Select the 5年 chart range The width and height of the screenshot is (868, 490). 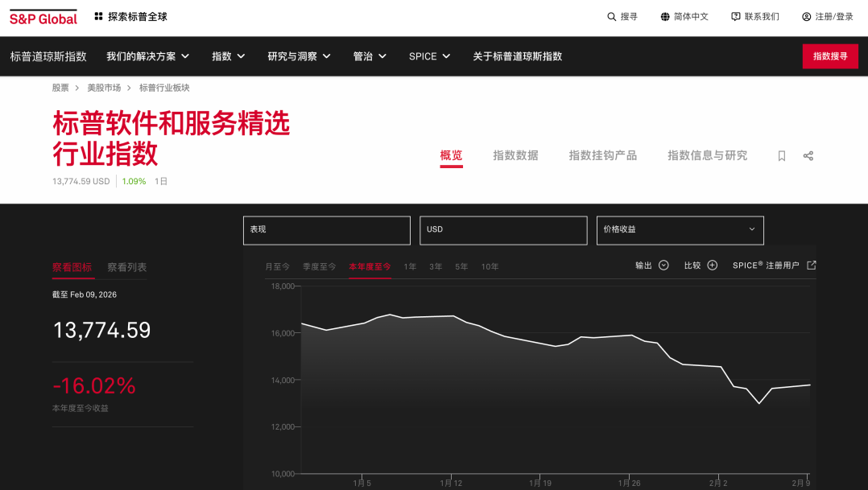tap(461, 266)
